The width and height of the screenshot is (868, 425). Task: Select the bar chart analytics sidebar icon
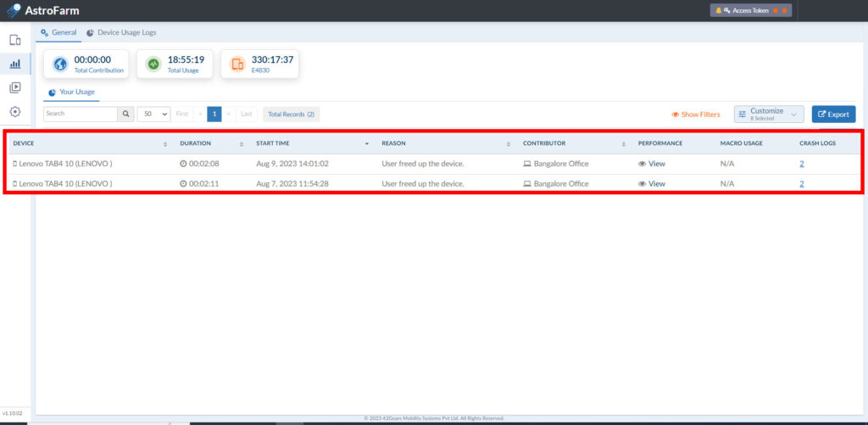tap(15, 64)
